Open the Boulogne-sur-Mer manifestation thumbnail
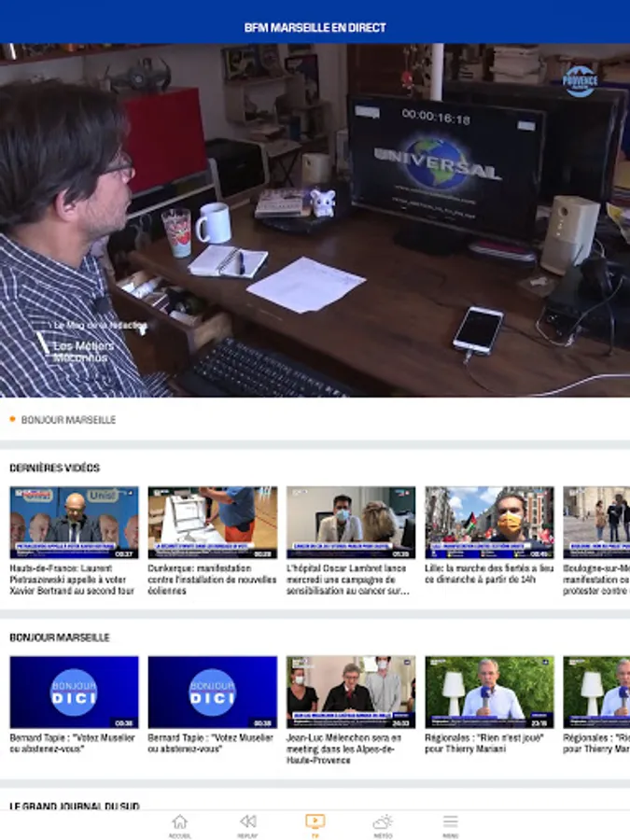The image size is (630, 840). pos(596,523)
